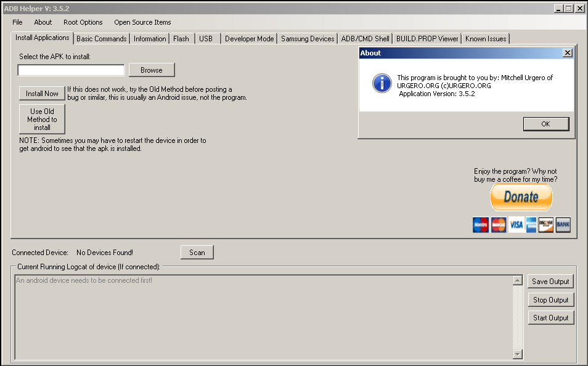The height and width of the screenshot is (366, 588).
Task: Click the Maestro card icon
Action: point(480,225)
